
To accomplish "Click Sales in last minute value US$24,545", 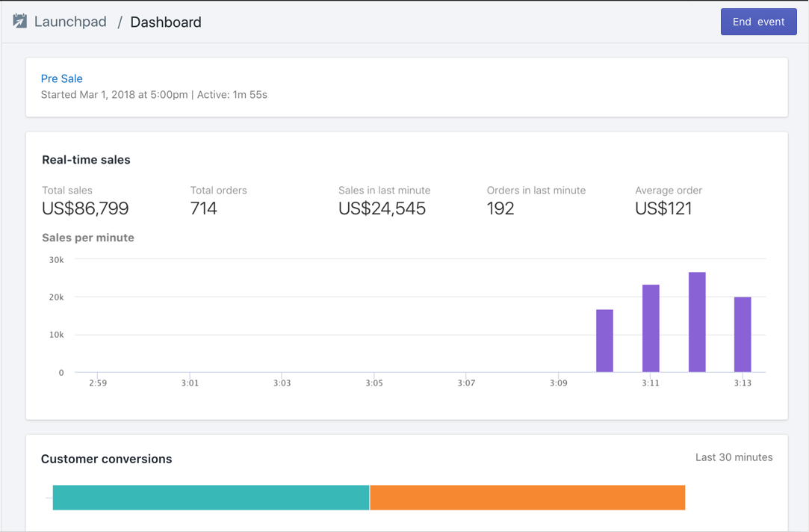I will point(382,208).
